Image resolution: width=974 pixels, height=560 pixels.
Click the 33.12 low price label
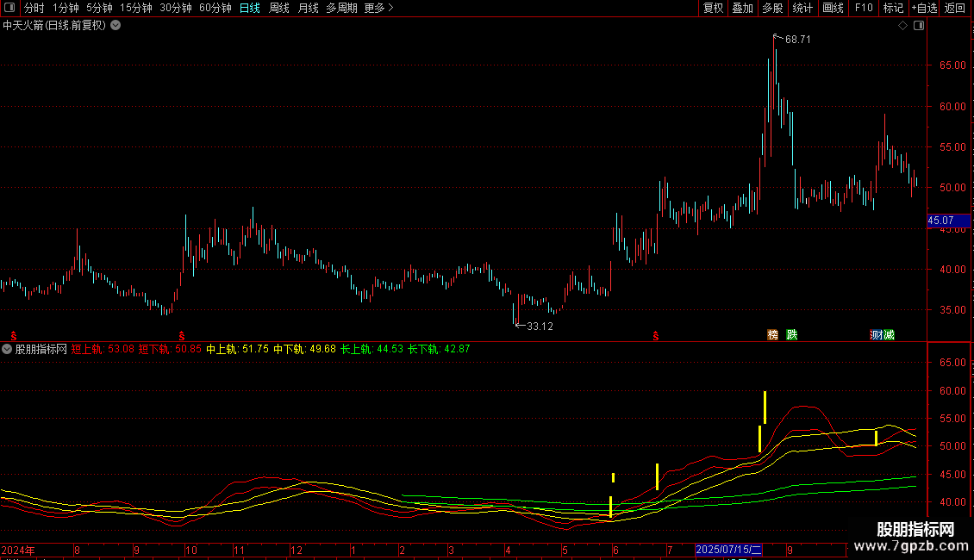point(540,327)
